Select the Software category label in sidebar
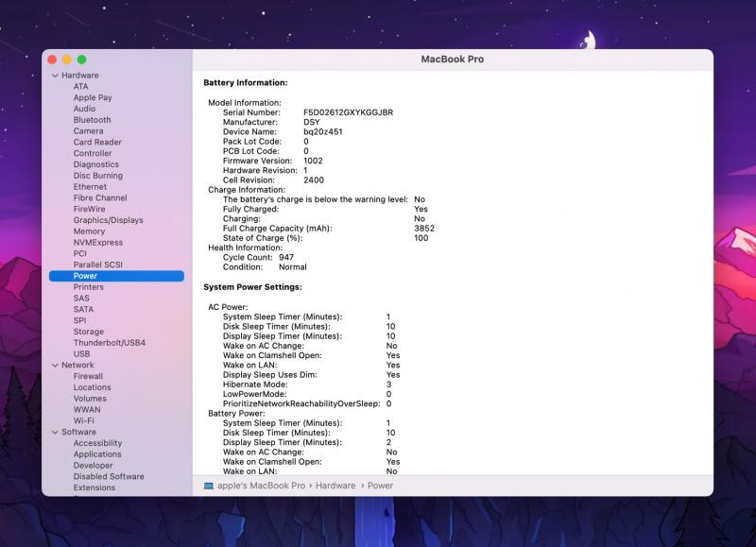 click(78, 432)
